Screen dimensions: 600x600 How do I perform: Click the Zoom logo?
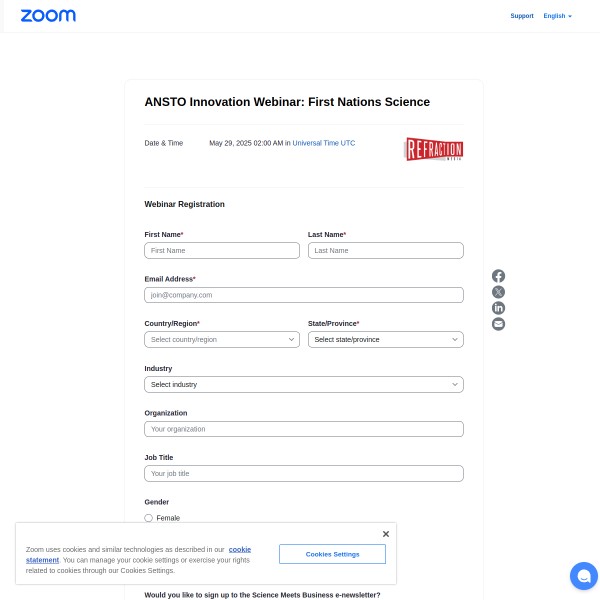[48, 16]
